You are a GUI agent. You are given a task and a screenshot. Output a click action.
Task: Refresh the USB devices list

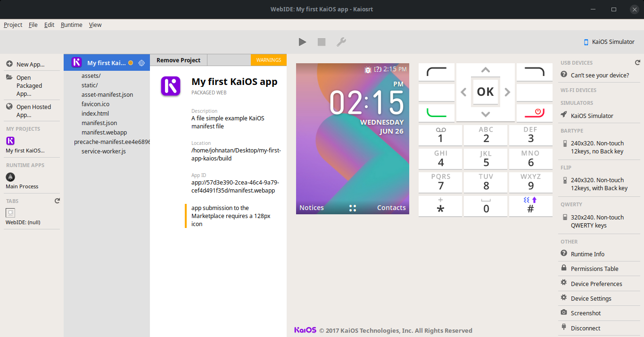click(637, 62)
